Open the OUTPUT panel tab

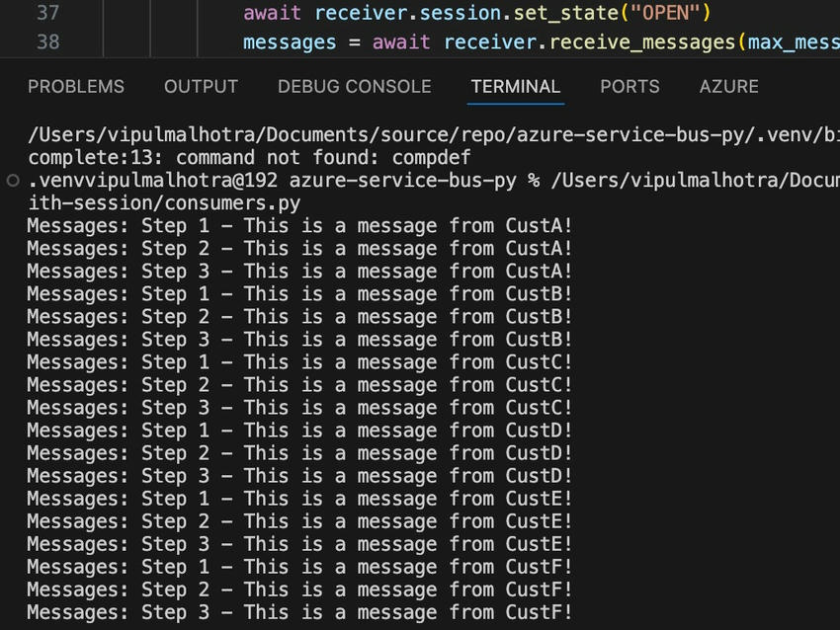point(202,87)
